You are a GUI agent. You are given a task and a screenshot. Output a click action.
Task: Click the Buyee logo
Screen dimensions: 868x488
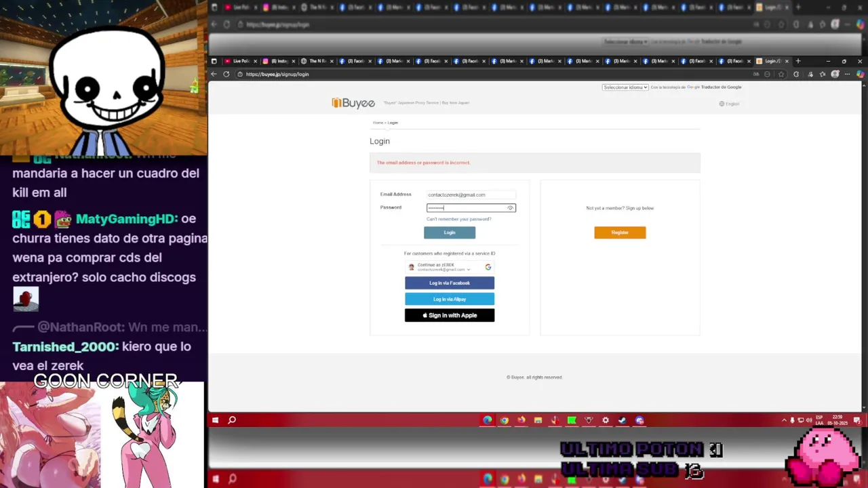point(353,103)
